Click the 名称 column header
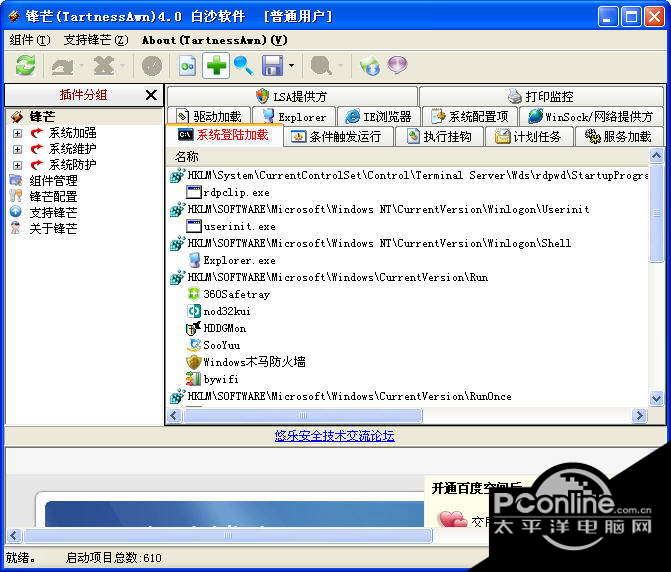The width and height of the screenshot is (671, 572). (408, 157)
